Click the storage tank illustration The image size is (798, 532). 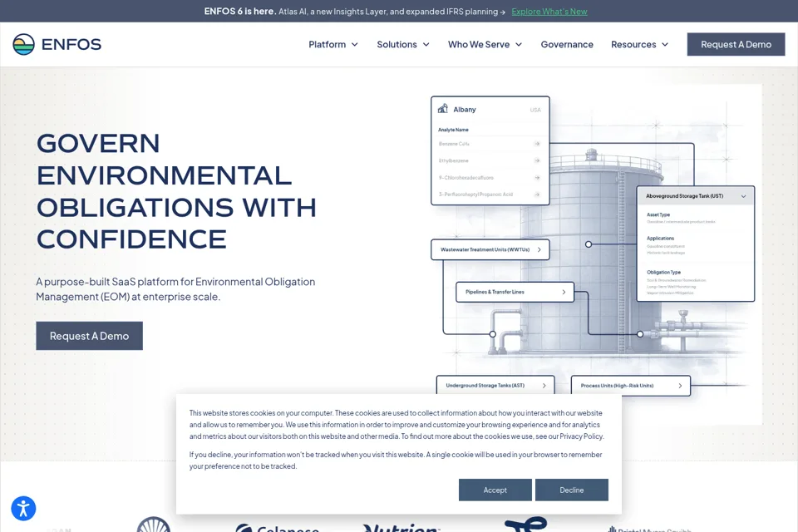coord(590,254)
